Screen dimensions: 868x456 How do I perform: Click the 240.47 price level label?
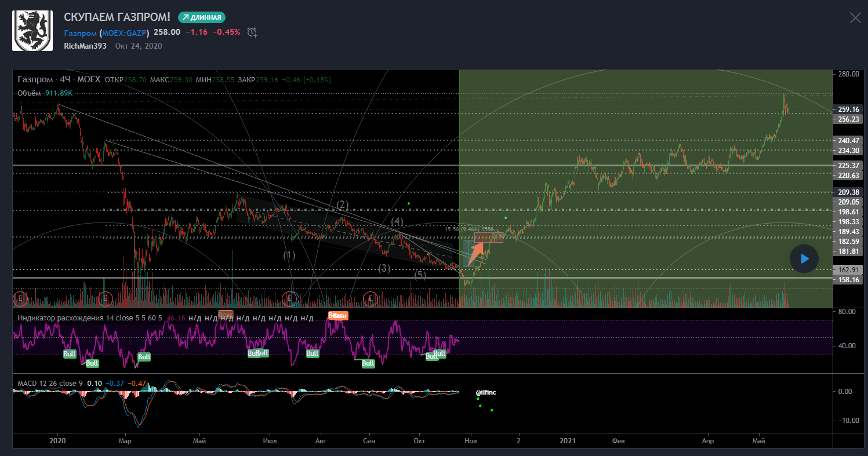(848, 140)
